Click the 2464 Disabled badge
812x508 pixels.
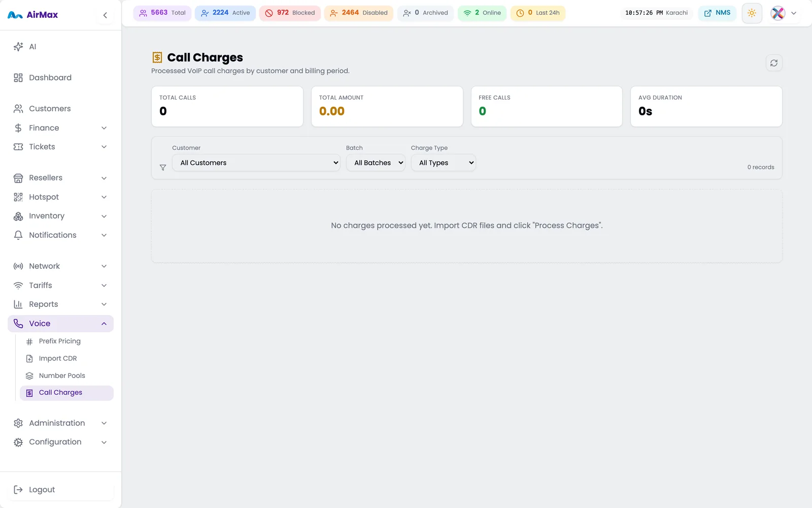click(x=359, y=13)
